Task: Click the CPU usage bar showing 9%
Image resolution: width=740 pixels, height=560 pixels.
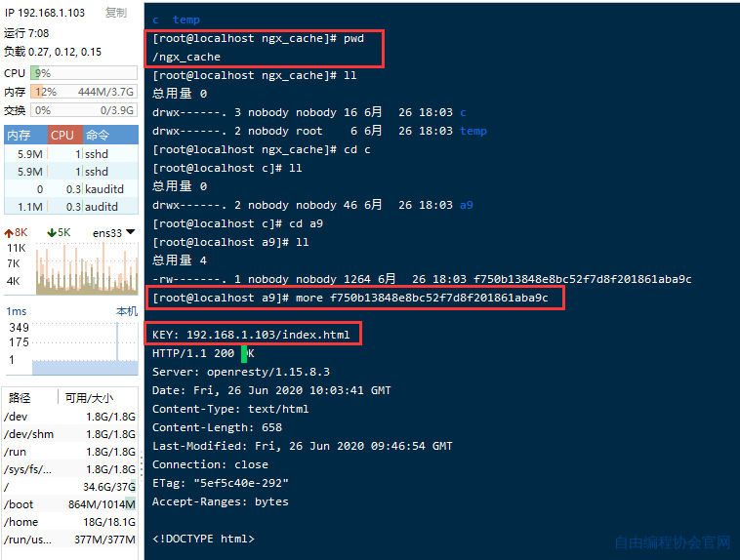Action: point(84,73)
